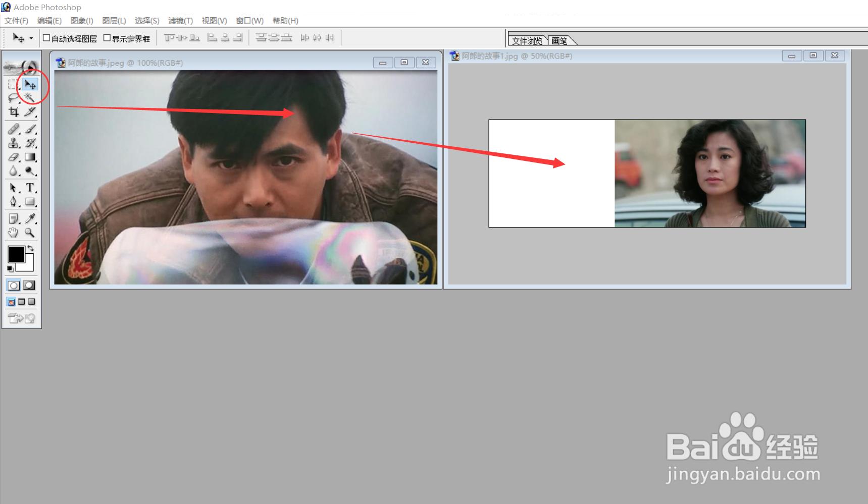
Task: Select the Rectangular Marquee tool
Action: tap(13, 84)
